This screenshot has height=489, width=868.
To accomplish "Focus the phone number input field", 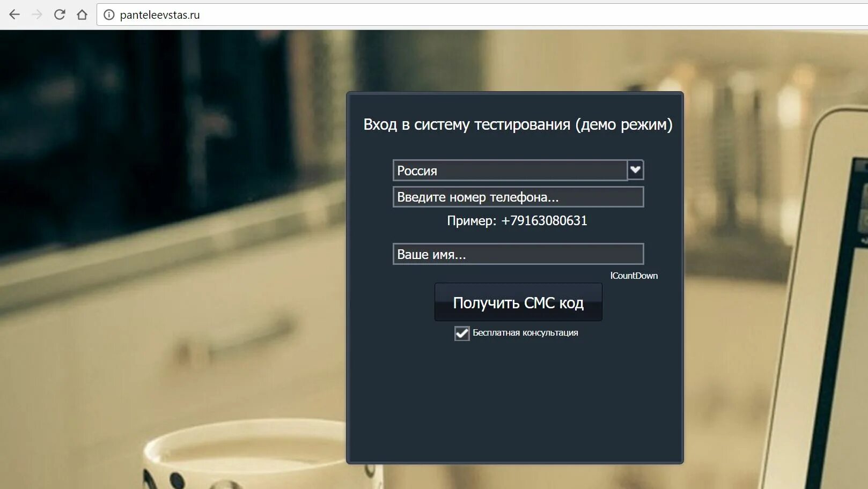I will 518,197.
